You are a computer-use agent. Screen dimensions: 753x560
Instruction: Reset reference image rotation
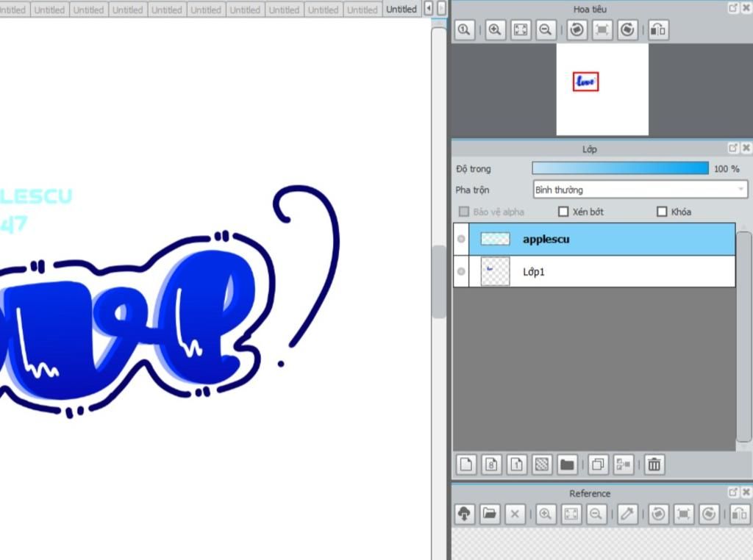pos(683,514)
